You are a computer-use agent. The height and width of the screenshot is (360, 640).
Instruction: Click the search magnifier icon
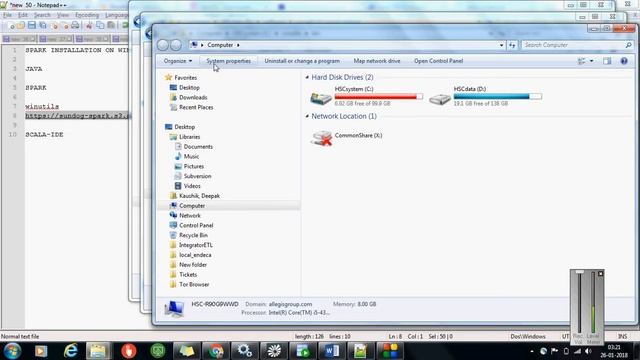629,45
